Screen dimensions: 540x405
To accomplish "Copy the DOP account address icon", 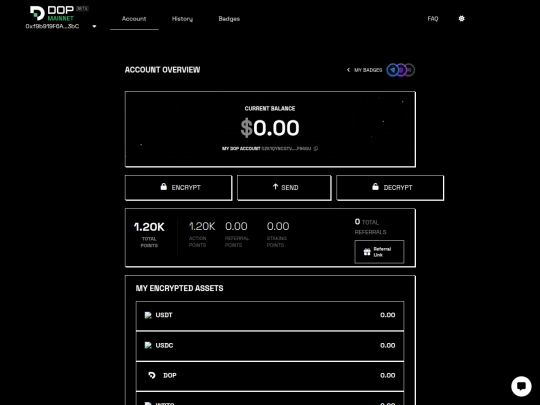I will pos(316,148).
